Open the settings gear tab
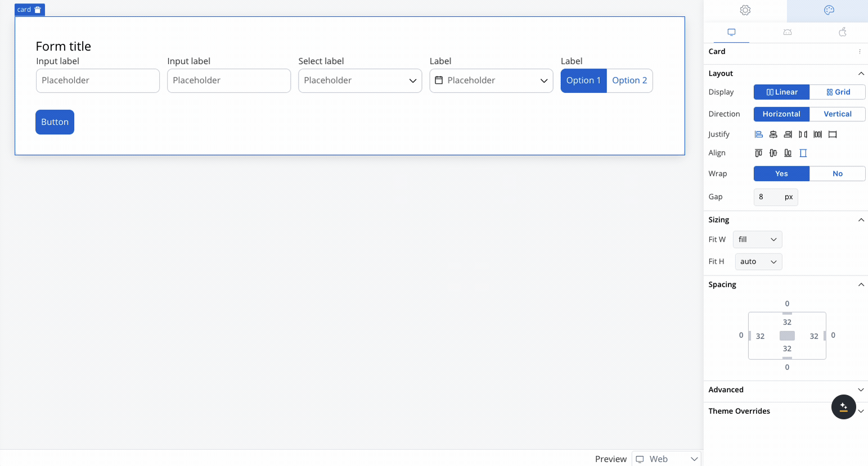 tap(745, 10)
